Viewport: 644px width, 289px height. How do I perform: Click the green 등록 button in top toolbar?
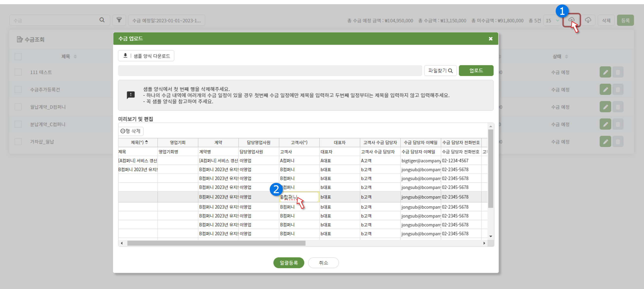click(x=625, y=21)
